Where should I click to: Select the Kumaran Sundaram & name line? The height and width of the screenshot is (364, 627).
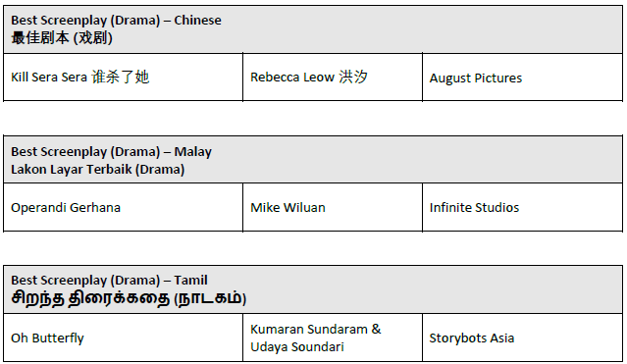316,330
